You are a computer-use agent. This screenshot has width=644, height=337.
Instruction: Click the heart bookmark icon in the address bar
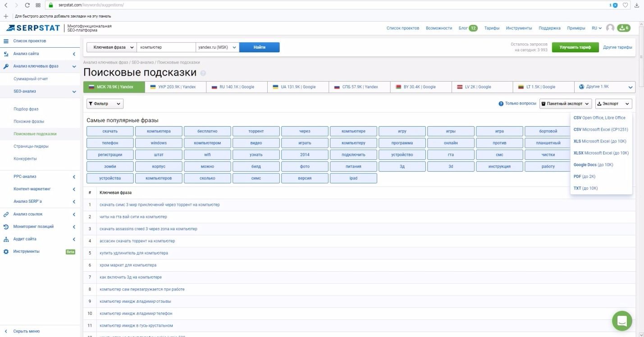(625, 5)
